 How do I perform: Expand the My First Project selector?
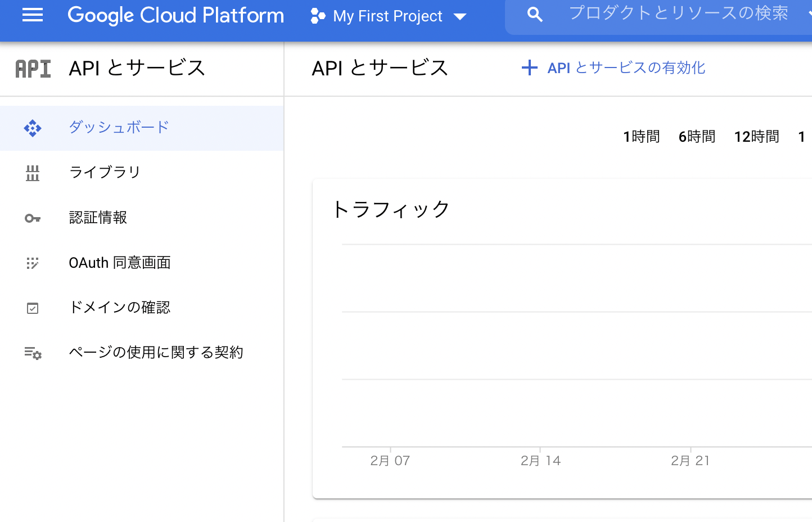(x=386, y=16)
